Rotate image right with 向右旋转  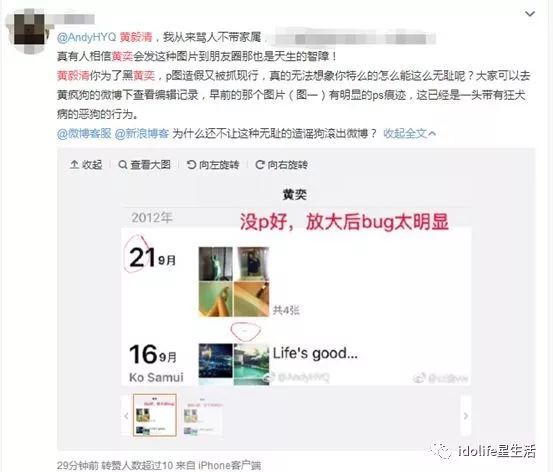(281, 165)
